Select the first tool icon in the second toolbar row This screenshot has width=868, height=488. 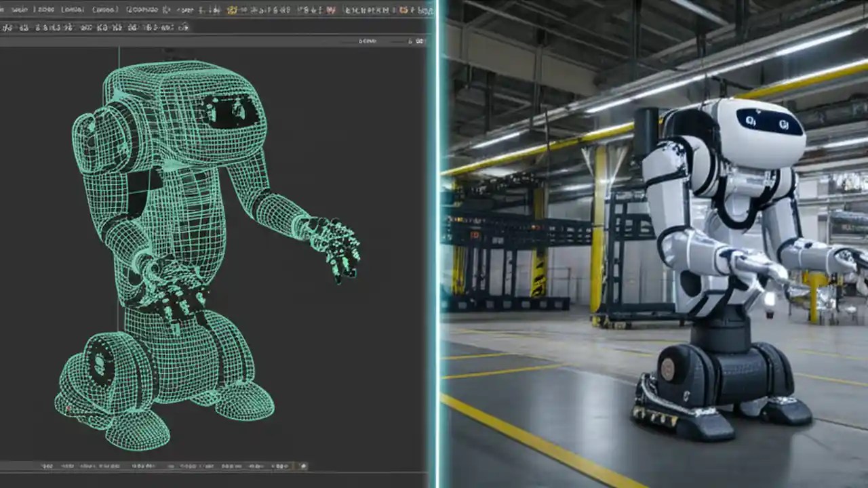pyautogui.click(x=5, y=28)
